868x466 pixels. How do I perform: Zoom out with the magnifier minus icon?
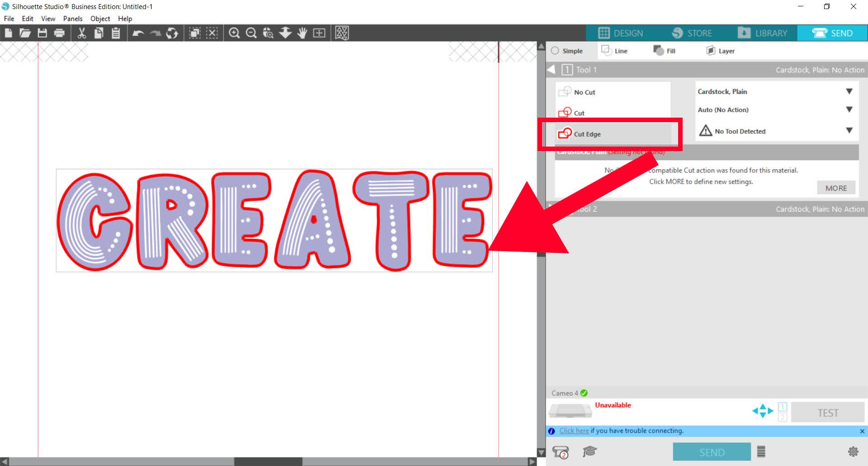click(x=251, y=33)
